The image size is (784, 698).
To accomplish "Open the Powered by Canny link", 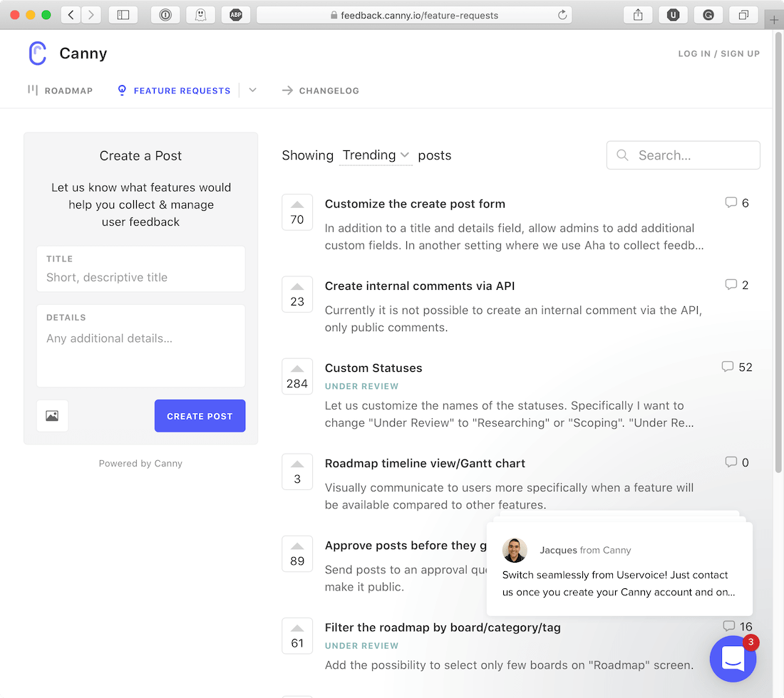I will 140,463.
